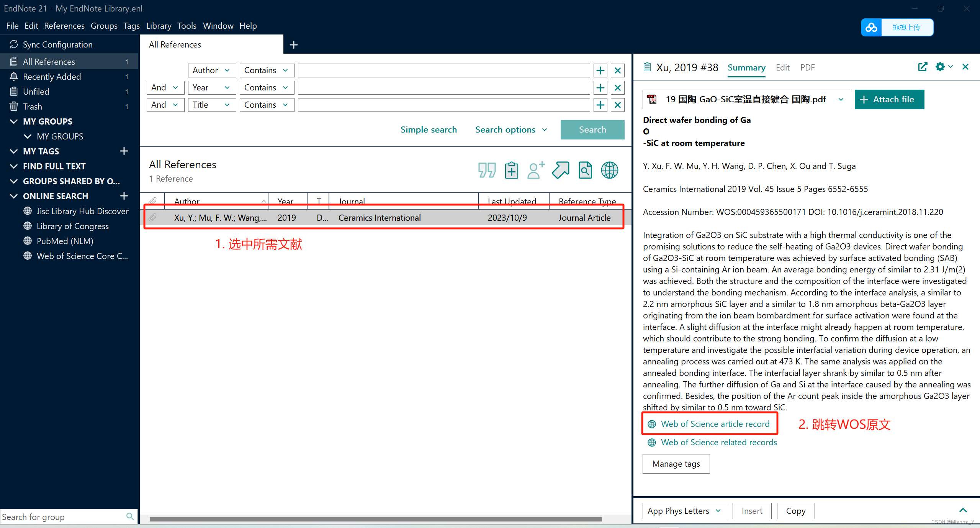Open the external link arrow icon

coord(560,170)
